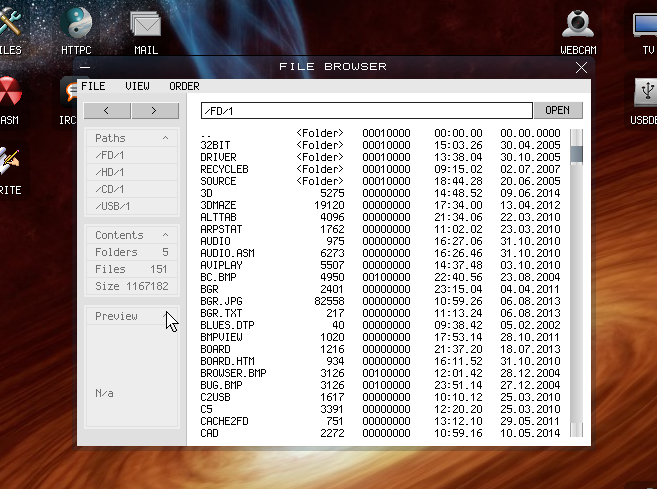The height and width of the screenshot is (489, 657).
Task: Go forward with the right arrow button
Action: (x=155, y=111)
